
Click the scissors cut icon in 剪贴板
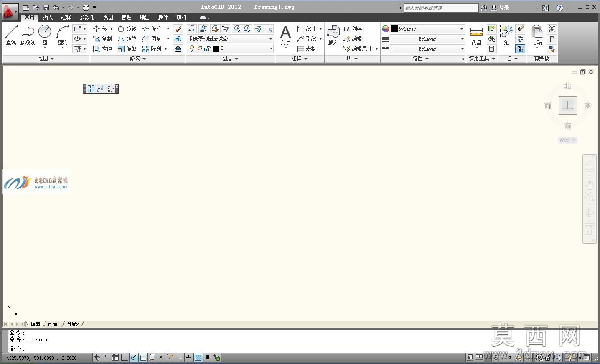552,29
